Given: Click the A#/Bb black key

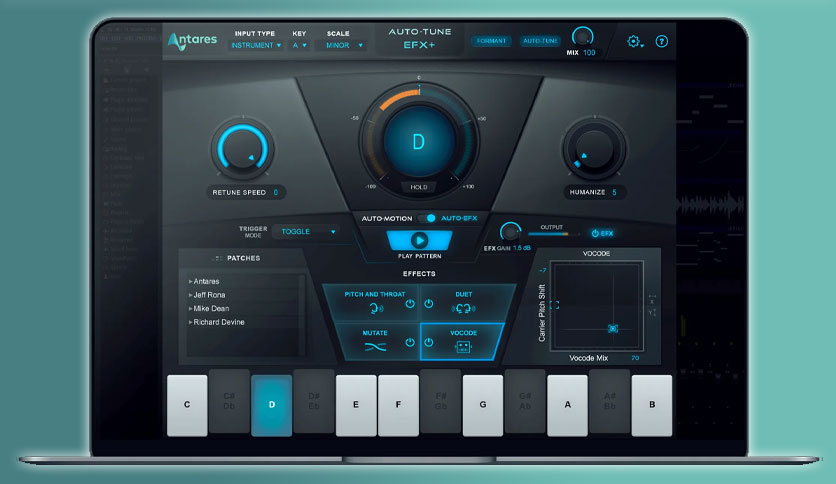Looking at the screenshot, I should (610, 401).
